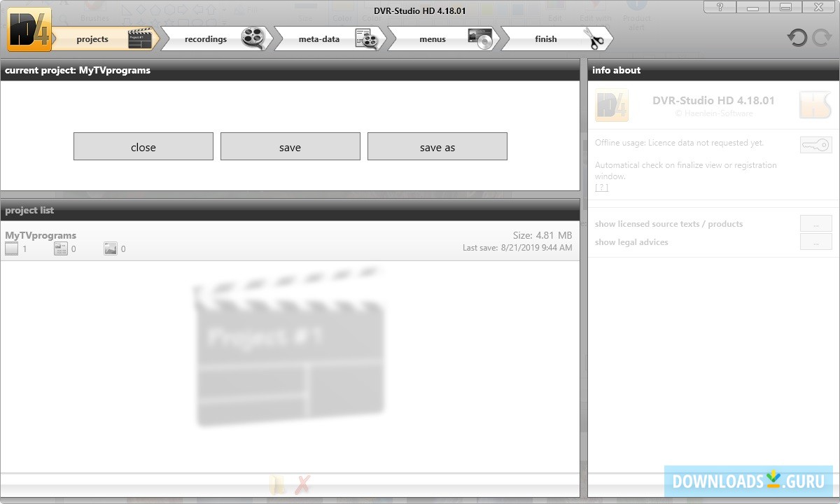Screen dimensions: 840x504
Task: Click the save as button
Action: pos(437,147)
